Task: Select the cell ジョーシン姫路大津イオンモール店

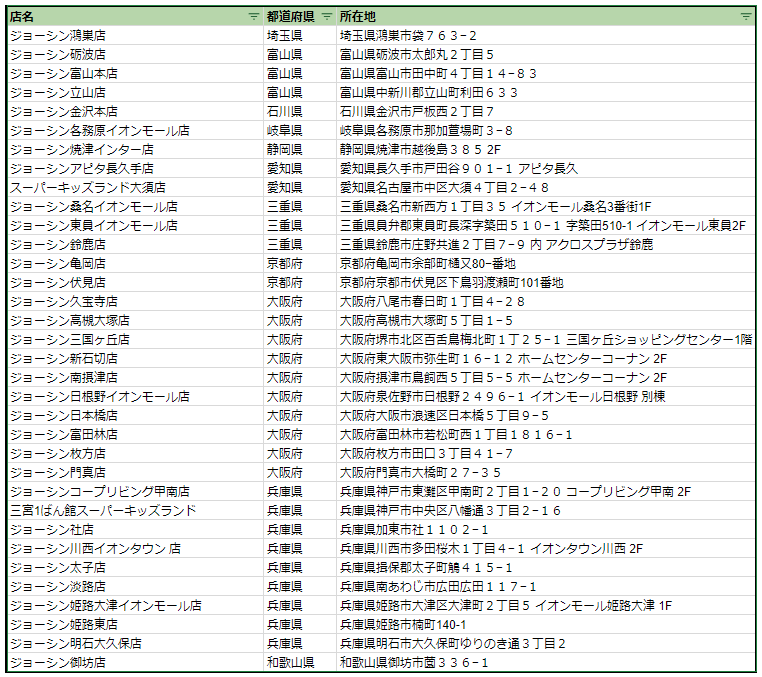Action: click(x=136, y=606)
